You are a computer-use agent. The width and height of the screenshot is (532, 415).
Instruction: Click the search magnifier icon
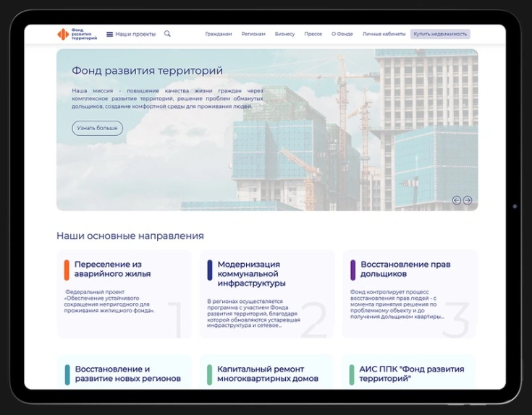point(167,34)
